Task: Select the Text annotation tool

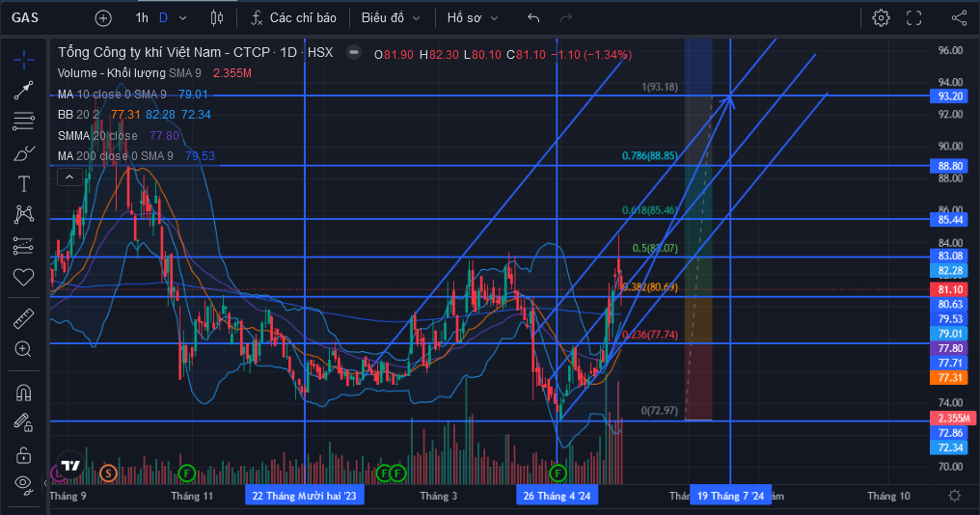Action: click(24, 184)
